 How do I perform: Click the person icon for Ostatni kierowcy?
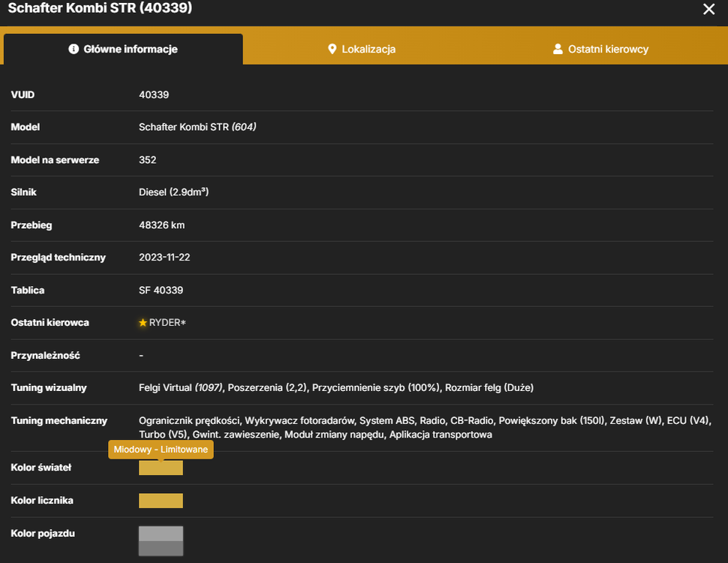tap(558, 49)
